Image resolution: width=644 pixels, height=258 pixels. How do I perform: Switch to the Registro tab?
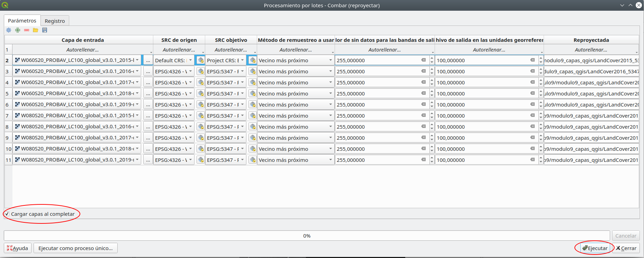[55, 21]
